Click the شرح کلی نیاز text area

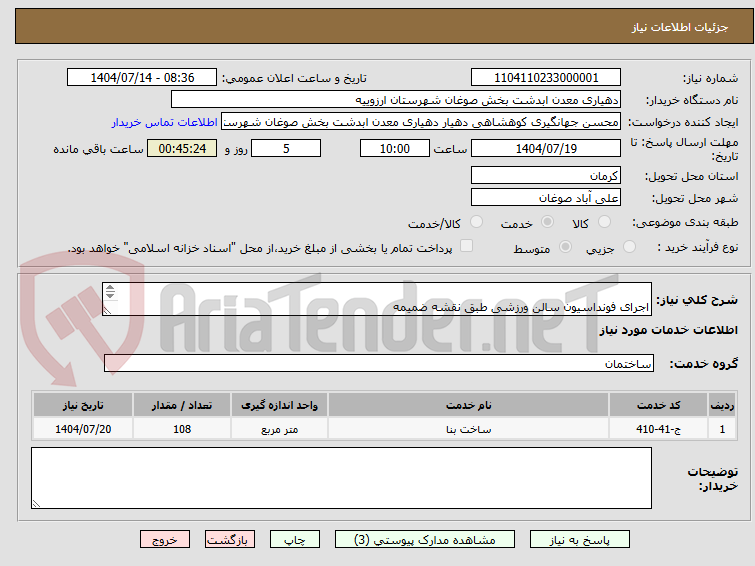[377, 299]
